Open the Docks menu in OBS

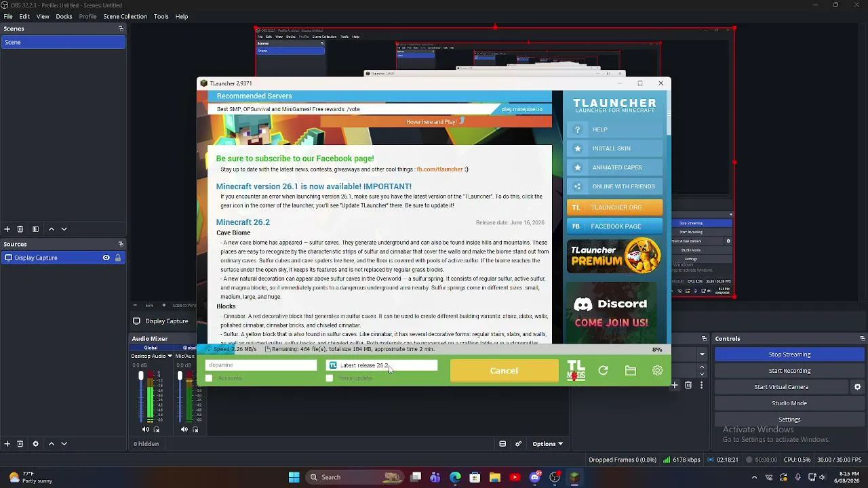pos(64,16)
